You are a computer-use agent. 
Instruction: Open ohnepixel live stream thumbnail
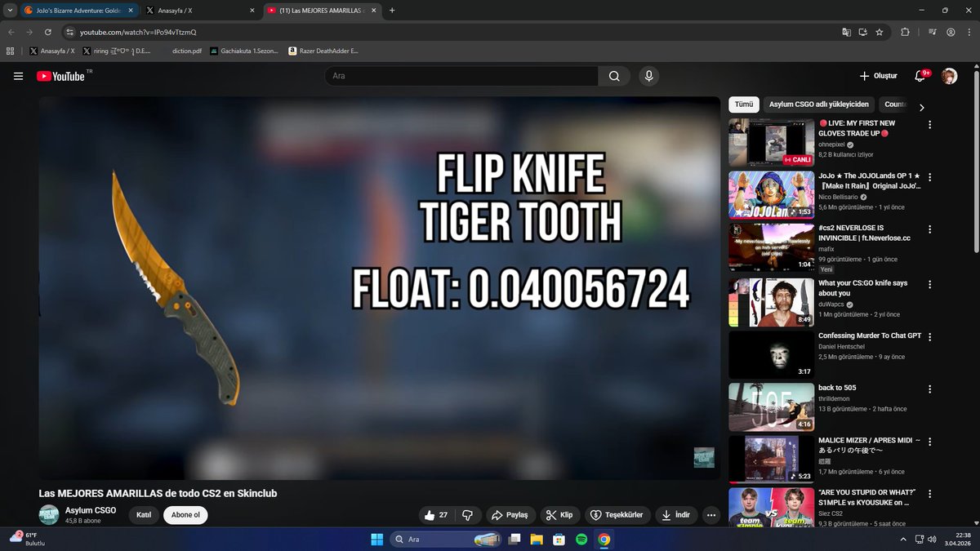click(771, 142)
